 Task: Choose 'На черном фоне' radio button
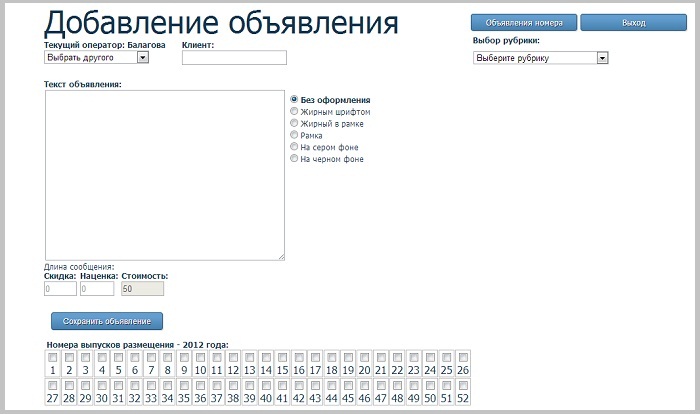click(x=294, y=158)
